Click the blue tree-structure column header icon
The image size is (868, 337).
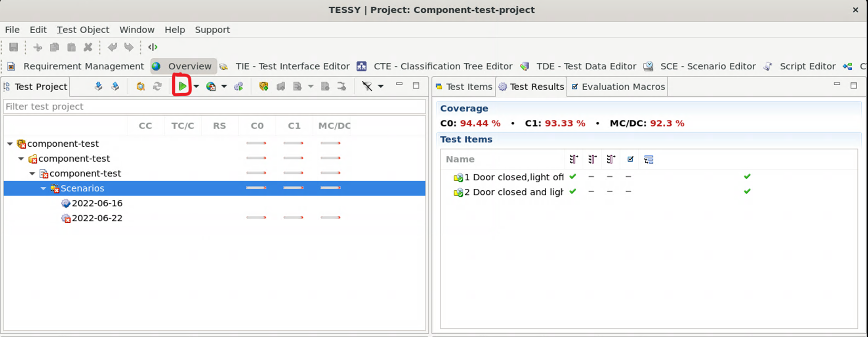(x=649, y=159)
